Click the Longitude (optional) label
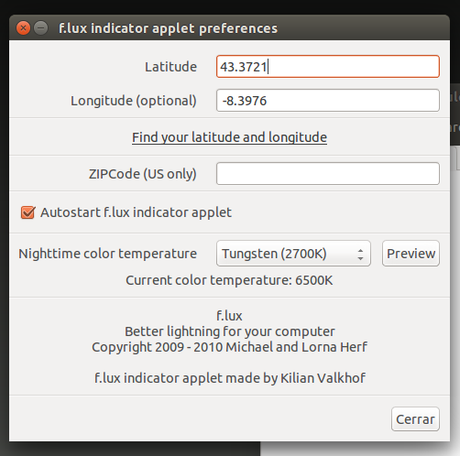 (134, 101)
